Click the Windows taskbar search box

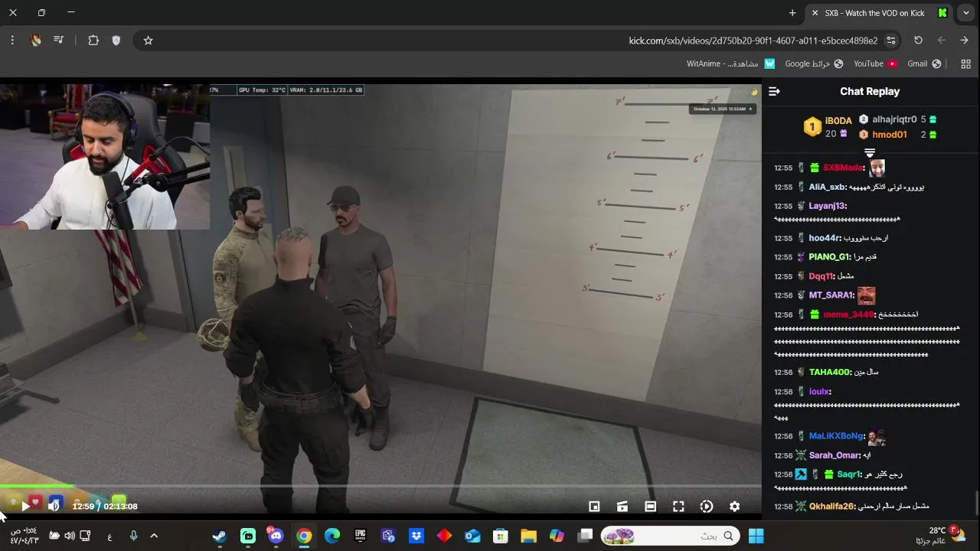point(671,536)
